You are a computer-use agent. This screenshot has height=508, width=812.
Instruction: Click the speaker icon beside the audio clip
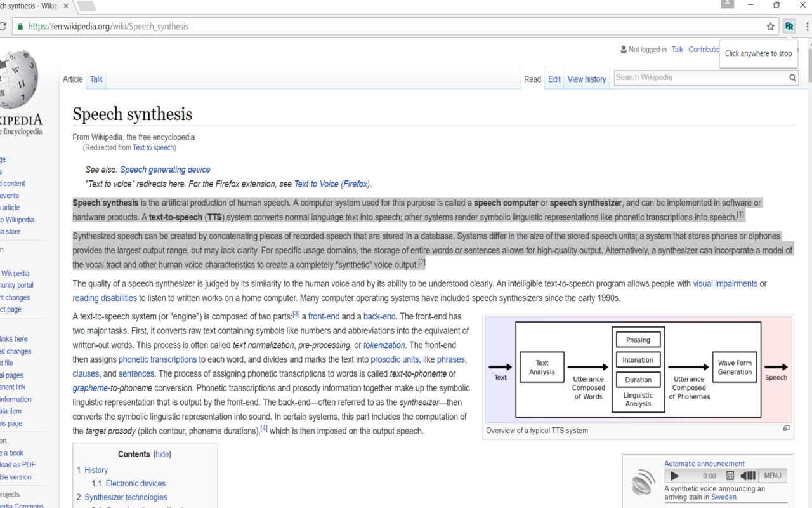point(643,481)
